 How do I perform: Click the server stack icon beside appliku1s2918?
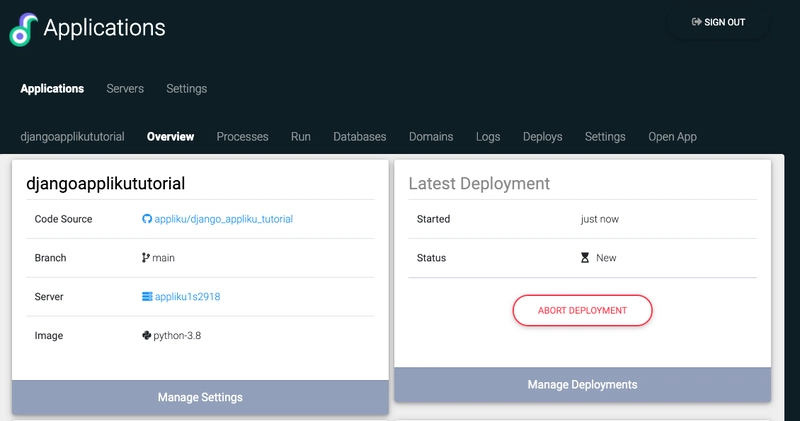147,296
